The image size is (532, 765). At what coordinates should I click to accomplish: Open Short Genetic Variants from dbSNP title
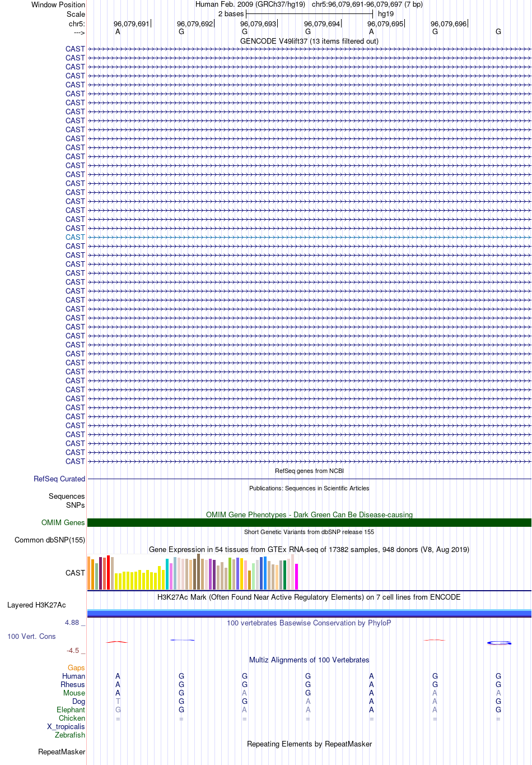pyautogui.click(x=309, y=532)
